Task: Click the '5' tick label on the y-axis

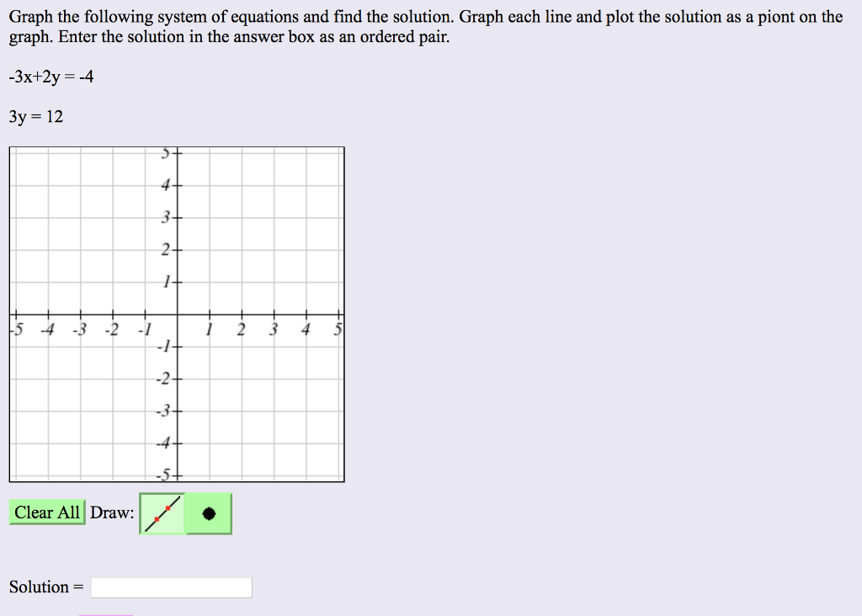Action: 165,153
